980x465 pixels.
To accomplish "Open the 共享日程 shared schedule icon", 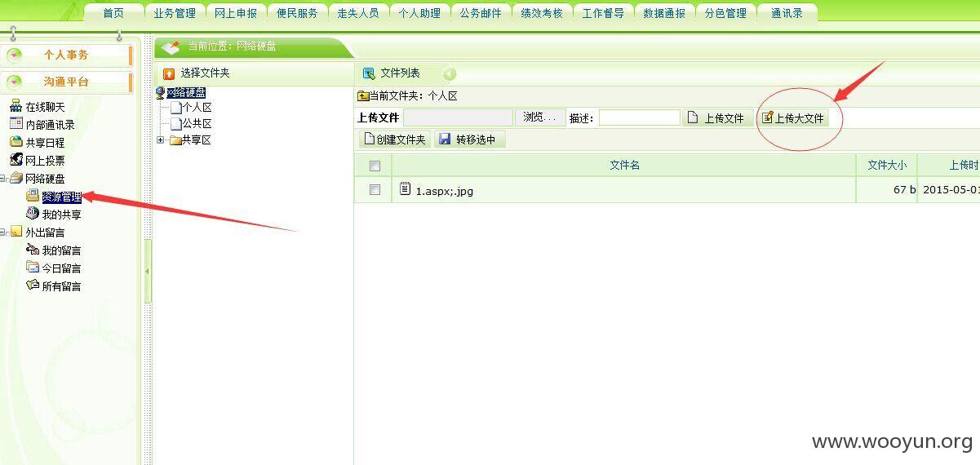I will [x=16, y=142].
